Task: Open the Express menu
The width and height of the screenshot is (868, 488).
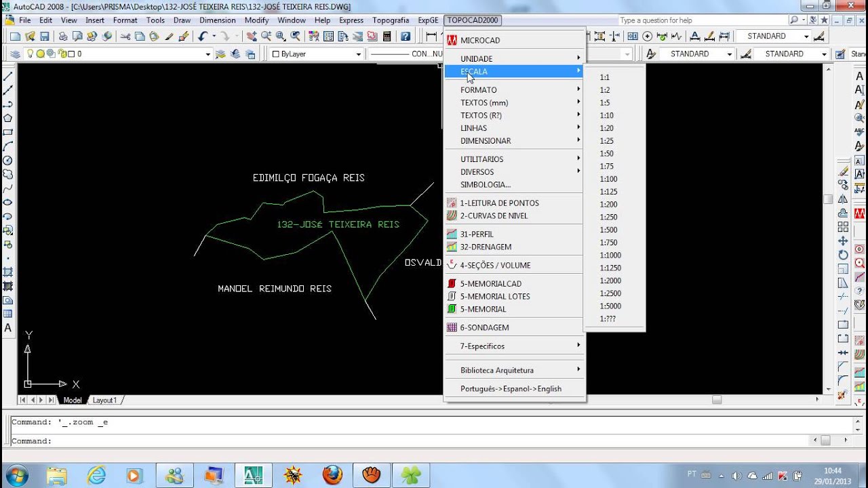Action: (351, 20)
